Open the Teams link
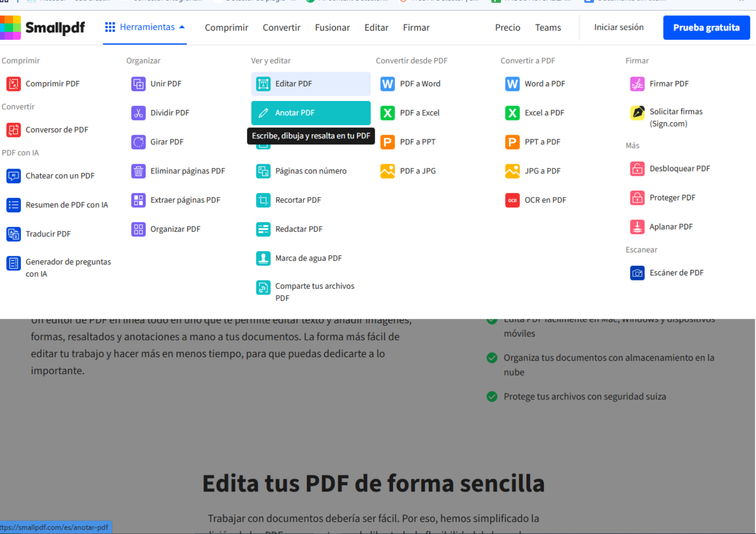This screenshot has height=534, width=756. 548,28
